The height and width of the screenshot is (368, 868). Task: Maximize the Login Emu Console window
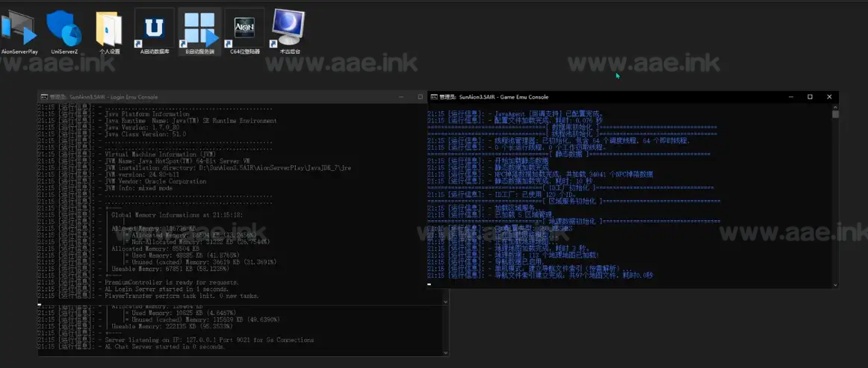[x=421, y=97]
